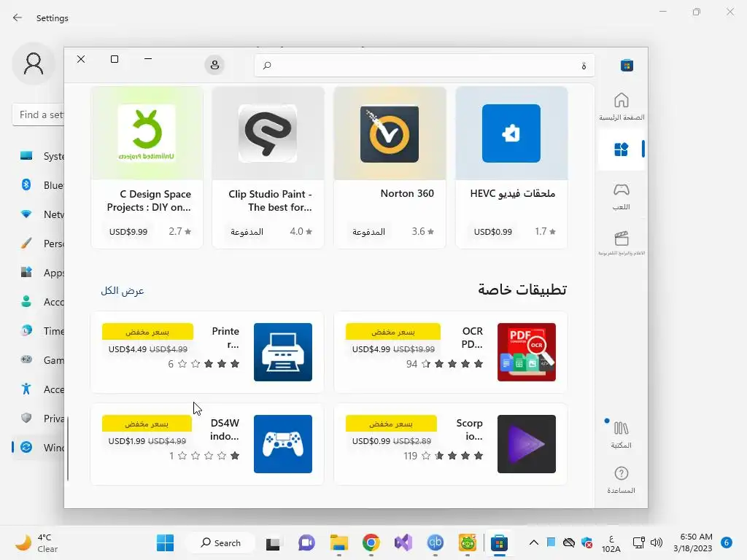Go back using Settings window arrow
The height and width of the screenshot is (560, 747).
(18, 18)
